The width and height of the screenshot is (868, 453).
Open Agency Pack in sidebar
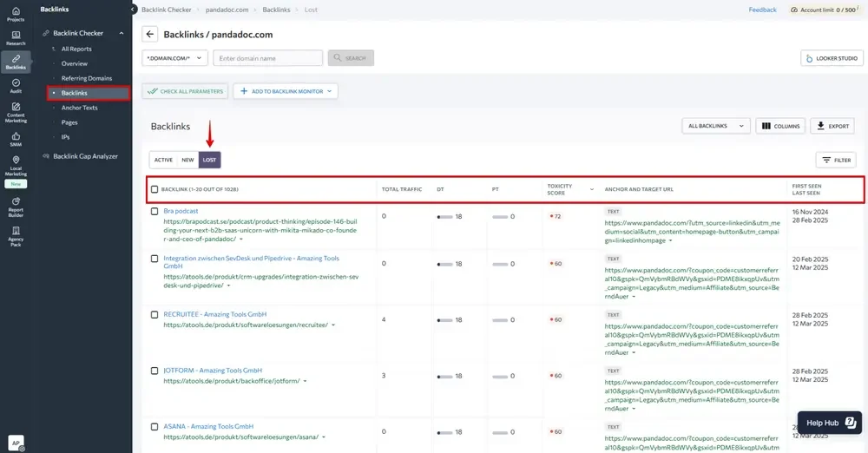click(x=16, y=236)
